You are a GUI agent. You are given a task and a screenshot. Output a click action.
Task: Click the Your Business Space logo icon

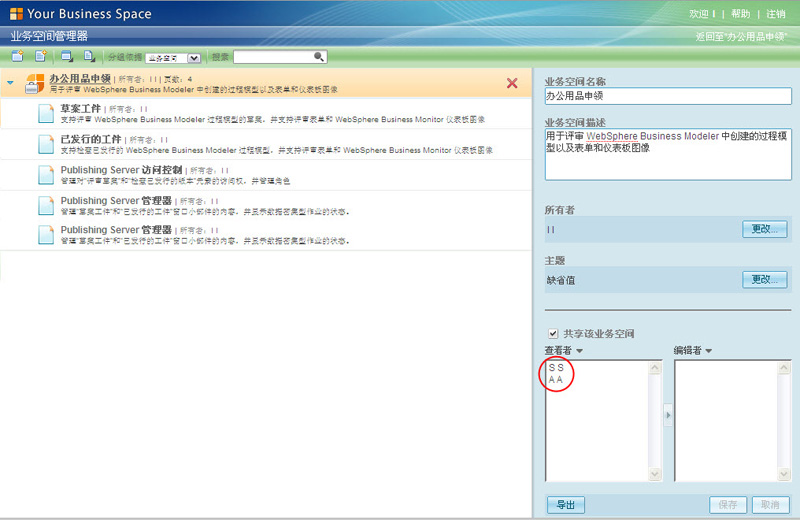point(16,14)
